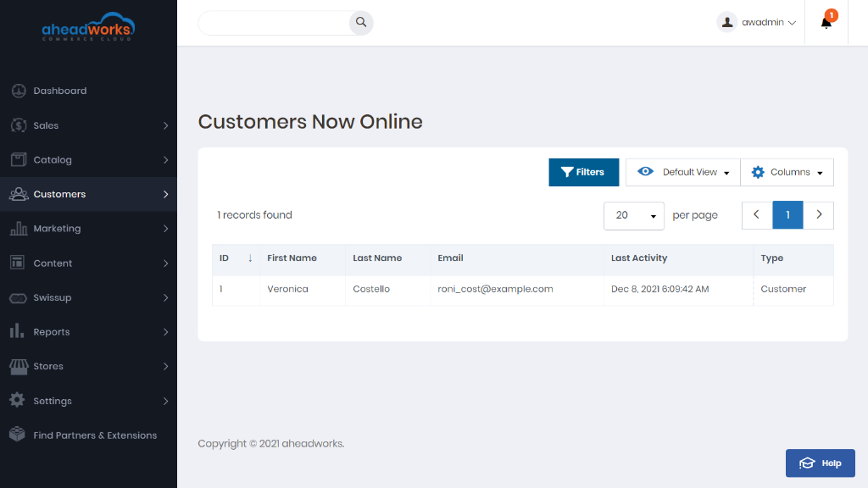
Task: Open notifications bell icon
Action: coord(826,23)
